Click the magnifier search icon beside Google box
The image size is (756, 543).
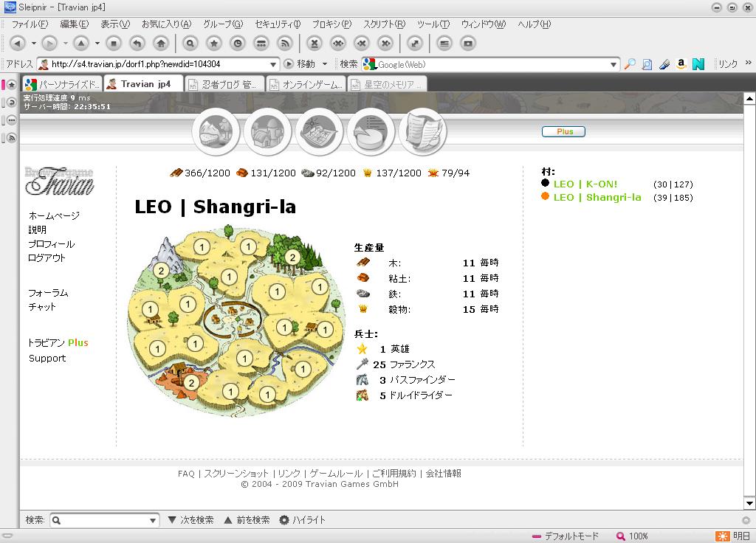pos(630,64)
